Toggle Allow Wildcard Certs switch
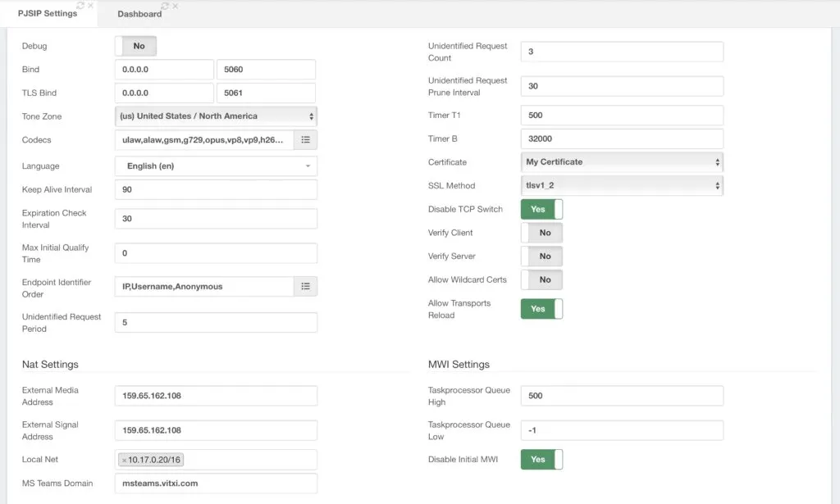Image resolution: width=840 pixels, height=504 pixels. tap(541, 279)
